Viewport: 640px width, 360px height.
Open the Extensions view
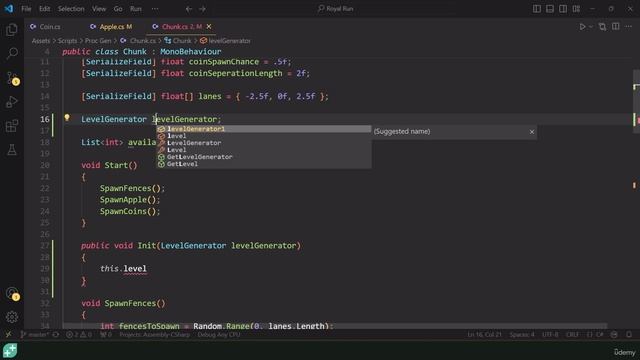point(12,126)
